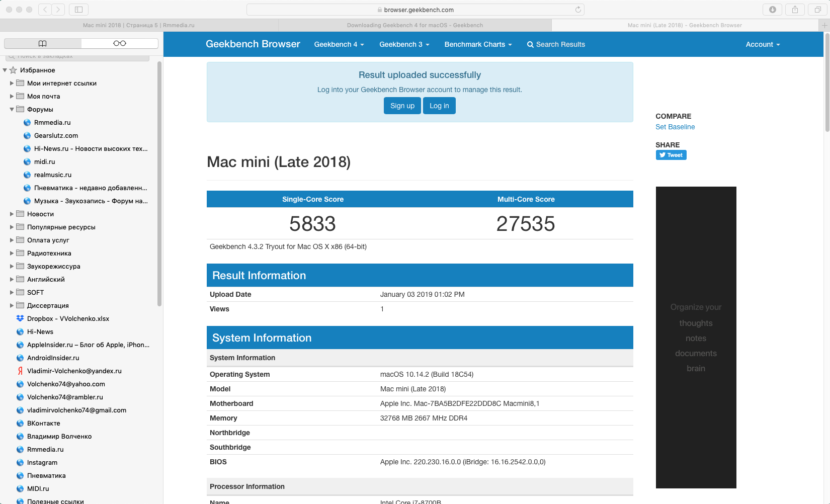Switch to Mac mini 2018 Rmmedia.ru tab
Viewport: 830px width, 504px height.
pyautogui.click(x=139, y=25)
